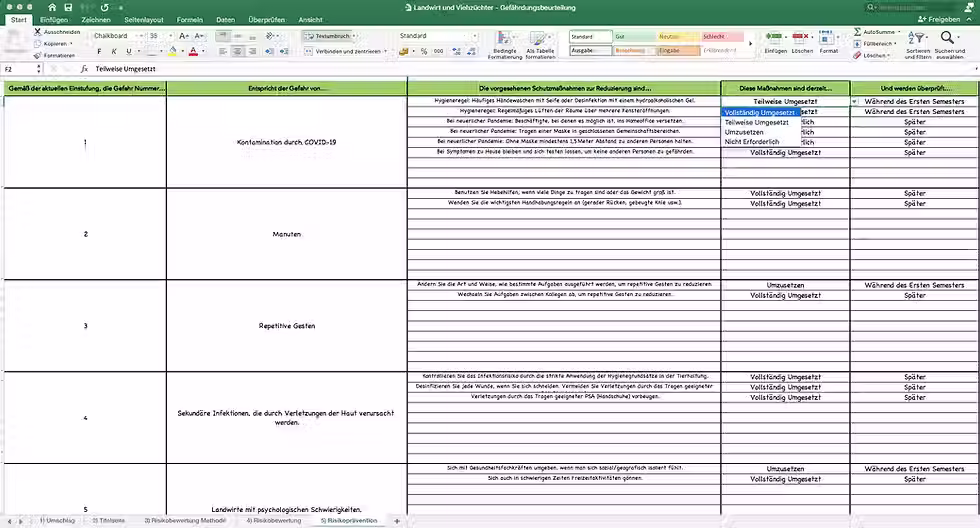This screenshot has height=528, width=980.
Task: Apply the Schlecht cell style
Action: (x=722, y=37)
